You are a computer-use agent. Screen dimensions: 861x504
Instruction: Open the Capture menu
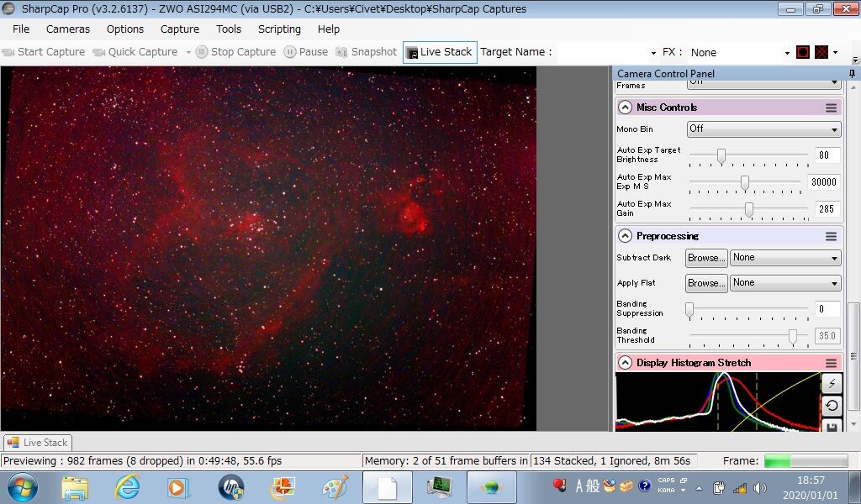click(x=180, y=29)
